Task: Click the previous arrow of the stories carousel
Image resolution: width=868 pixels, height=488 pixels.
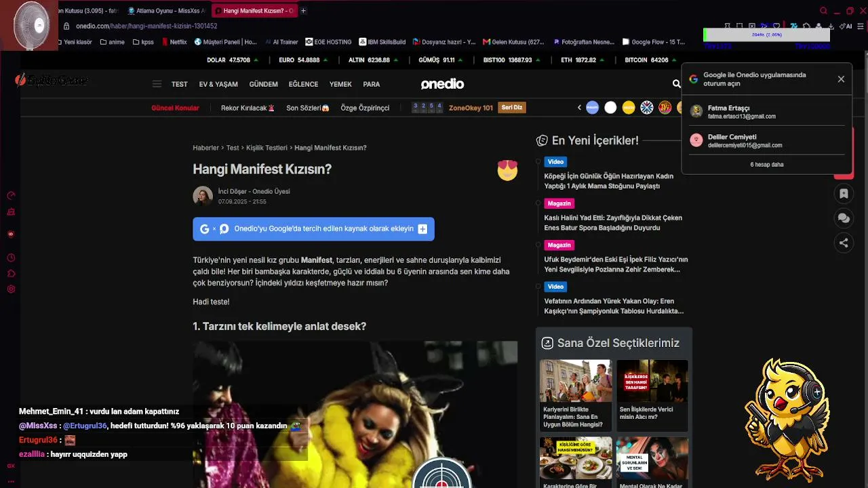Action: 579,107
